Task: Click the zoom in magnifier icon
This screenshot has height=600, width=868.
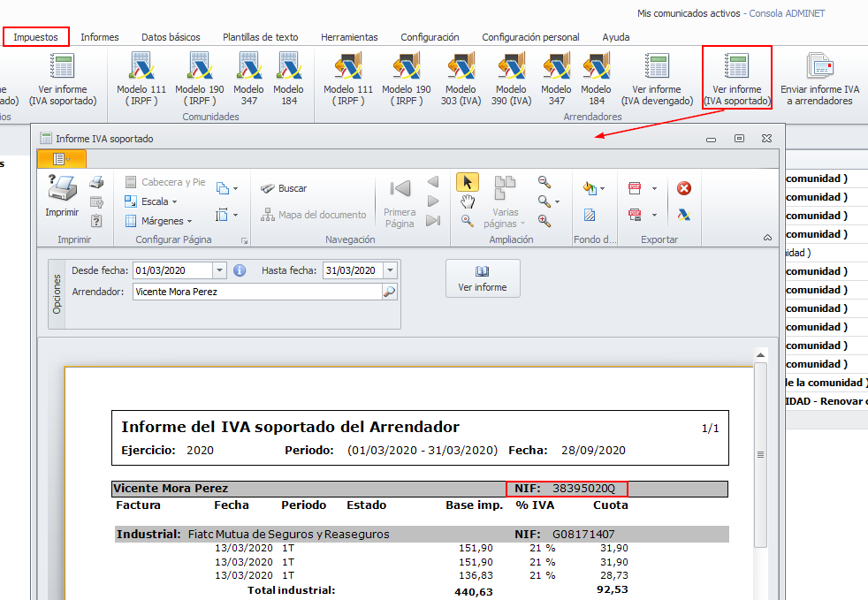Action: (x=544, y=221)
